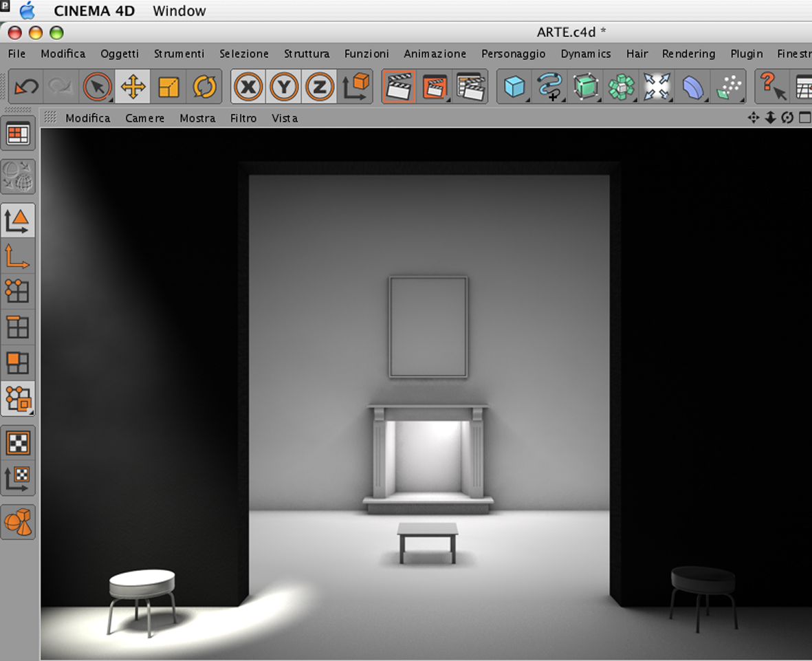Viewport: 812px width, 661px height.
Task: Open the particle emitter icon
Action: click(729, 87)
